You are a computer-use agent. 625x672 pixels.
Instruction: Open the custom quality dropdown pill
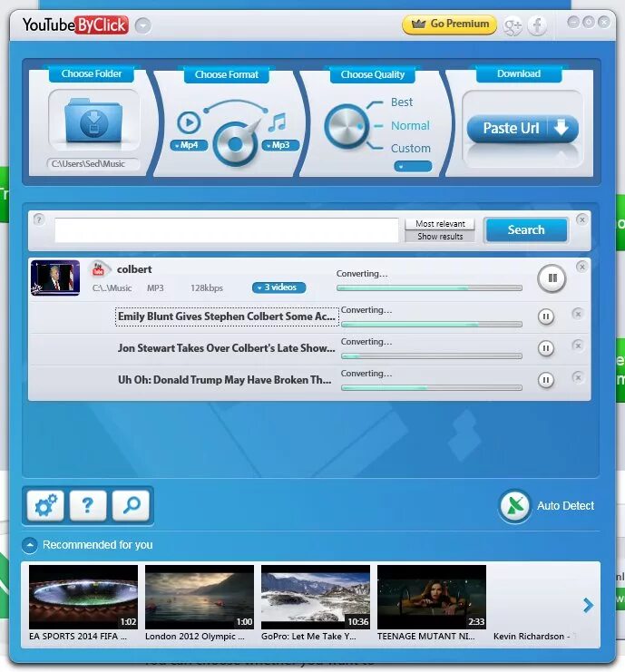pos(413,166)
